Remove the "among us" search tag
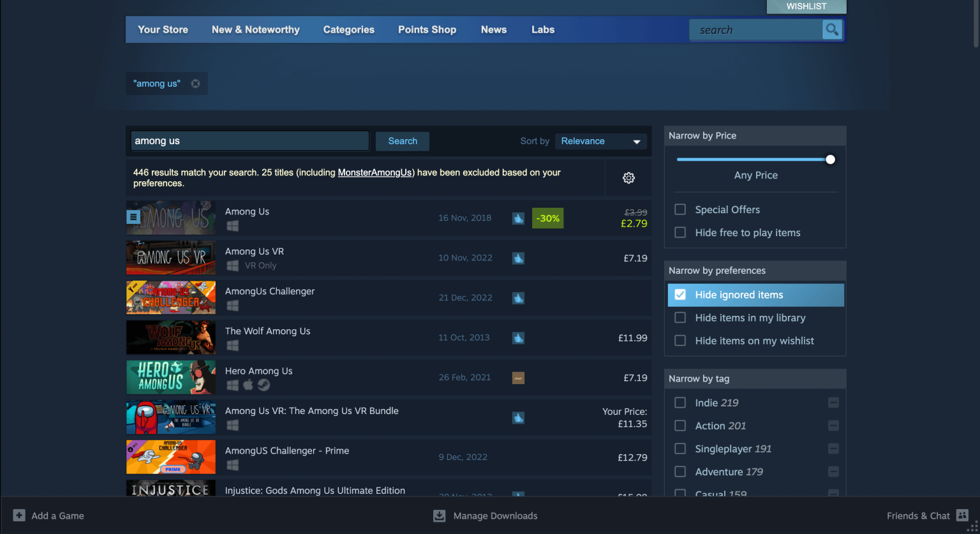The width and height of the screenshot is (980, 534). click(195, 84)
